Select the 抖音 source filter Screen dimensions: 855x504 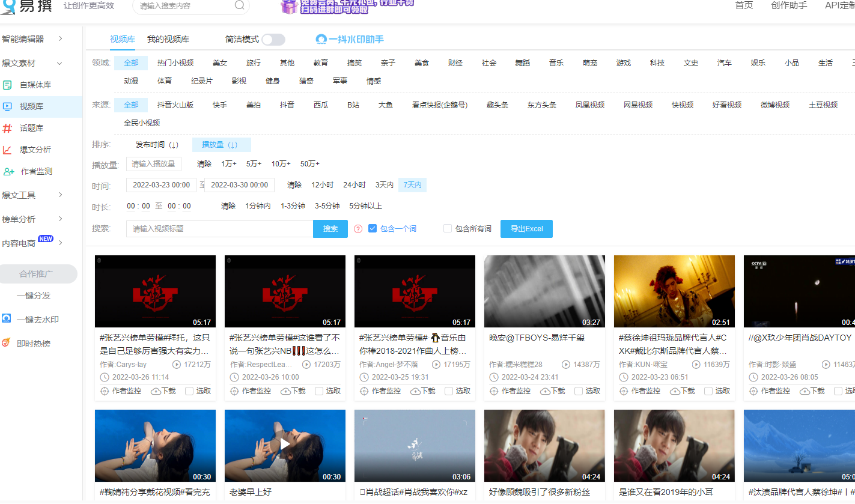(x=287, y=105)
